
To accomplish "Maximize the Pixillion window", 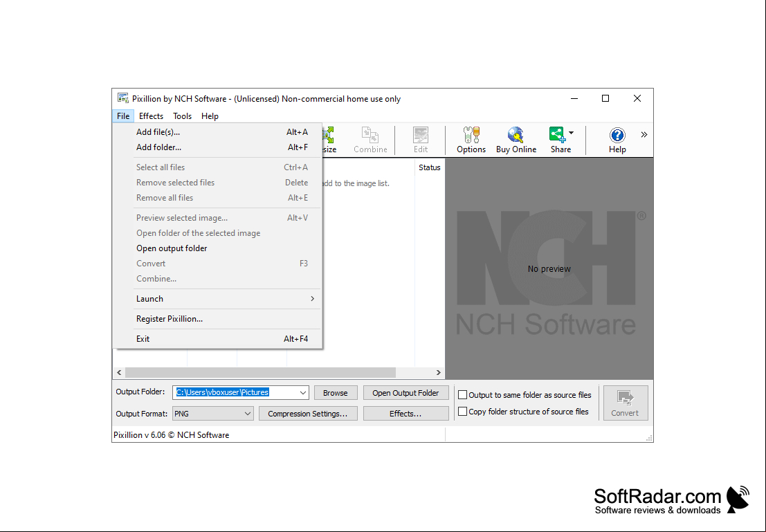I will [605, 98].
